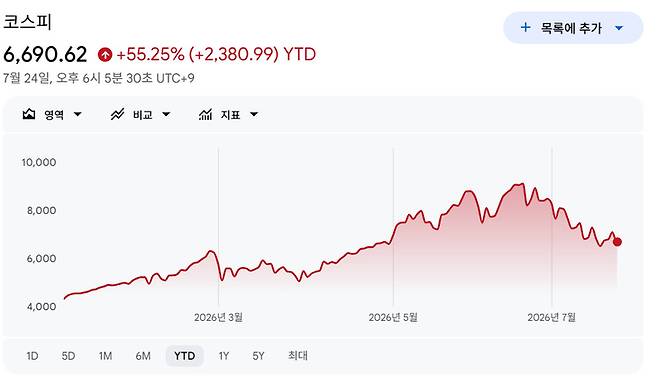
Task: Choose the 6M time range
Action: pyautogui.click(x=143, y=356)
